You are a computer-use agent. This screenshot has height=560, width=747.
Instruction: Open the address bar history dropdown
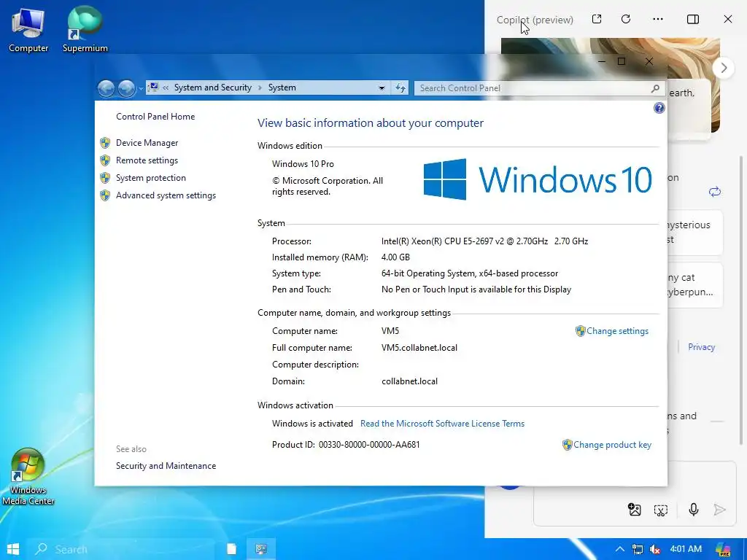382,88
